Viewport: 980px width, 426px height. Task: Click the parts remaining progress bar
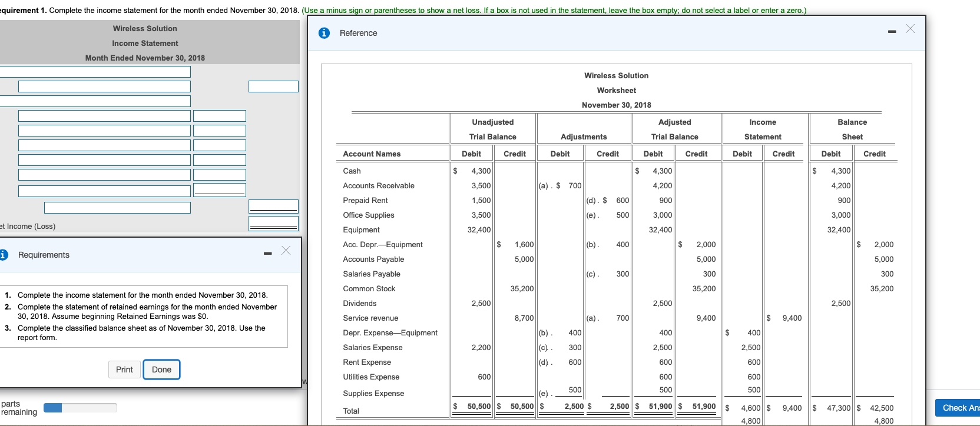click(80, 408)
